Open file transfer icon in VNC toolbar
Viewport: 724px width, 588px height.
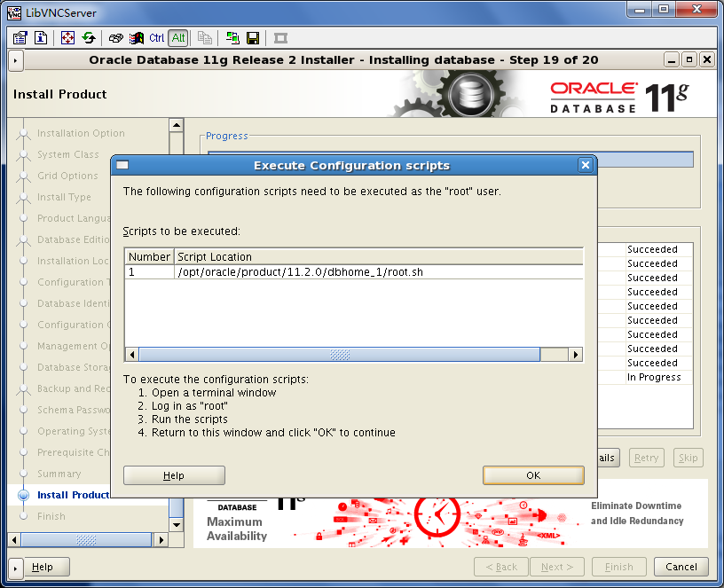point(232,38)
